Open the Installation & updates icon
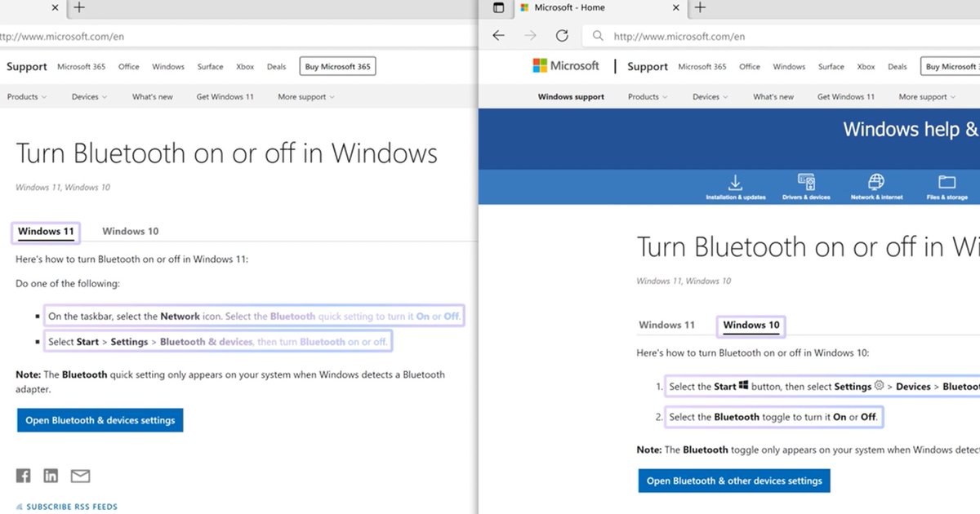 tap(735, 187)
